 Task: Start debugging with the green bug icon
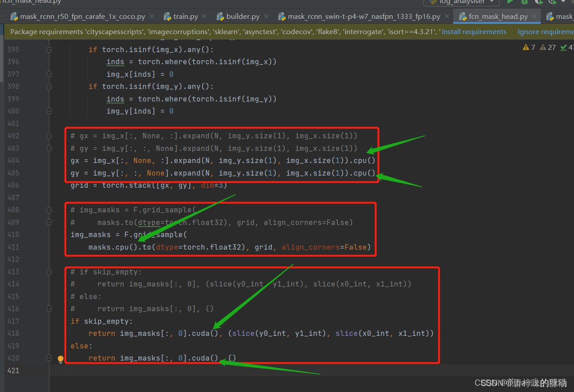pyautogui.click(x=524, y=2)
